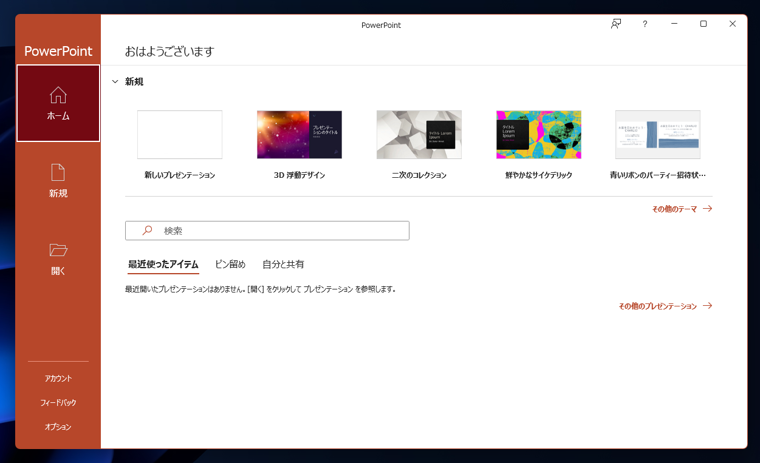Select the New (新規) page icon in sidebar
This screenshot has height=463, width=760.
coord(58,173)
